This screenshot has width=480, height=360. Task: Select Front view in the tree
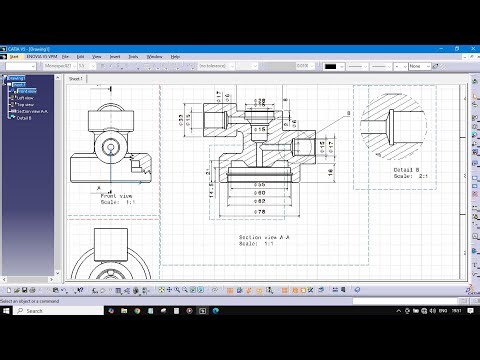coord(27,91)
